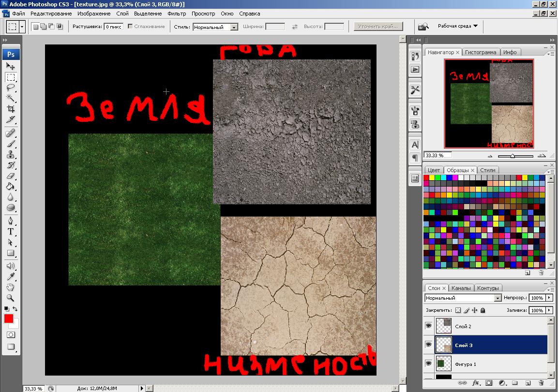Screen dimensions: 558x392
Task: Enable lock transparent pixels in Layers panel
Action: (x=458, y=310)
